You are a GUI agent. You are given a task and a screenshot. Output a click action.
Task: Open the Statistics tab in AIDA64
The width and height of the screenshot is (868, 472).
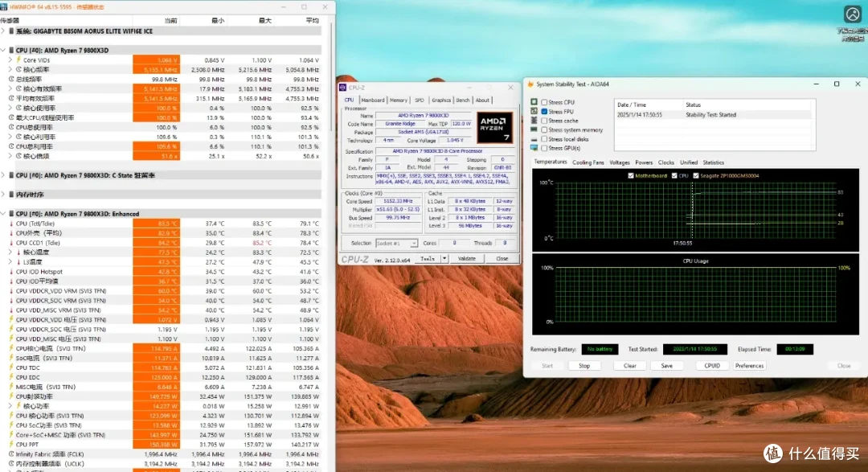tap(713, 163)
